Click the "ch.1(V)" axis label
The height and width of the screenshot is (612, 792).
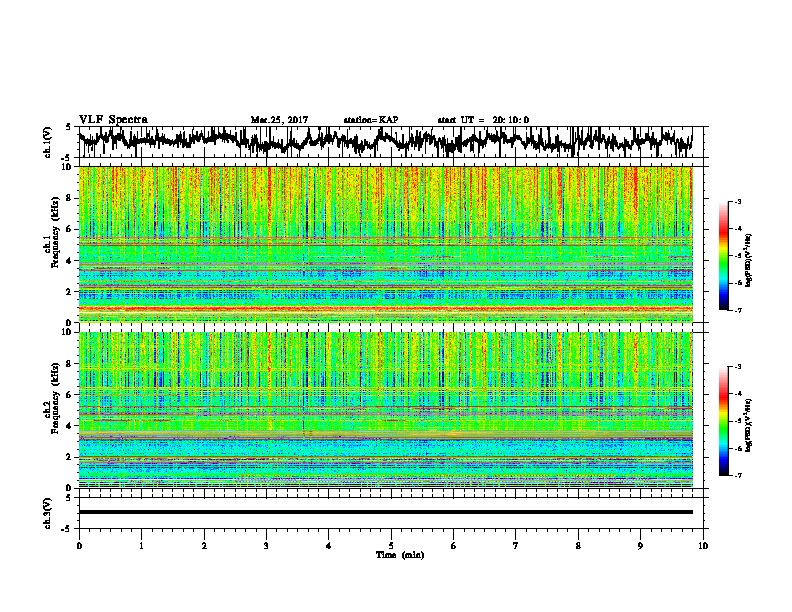47,142
